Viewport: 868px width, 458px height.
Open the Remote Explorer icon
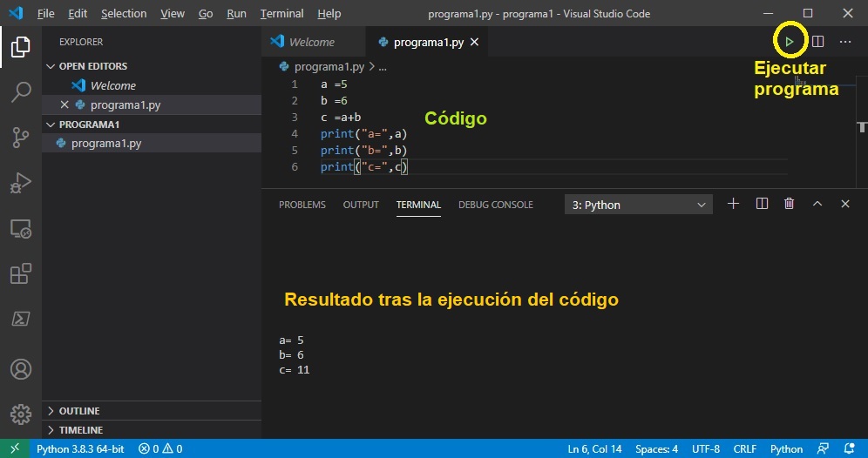coord(21,230)
